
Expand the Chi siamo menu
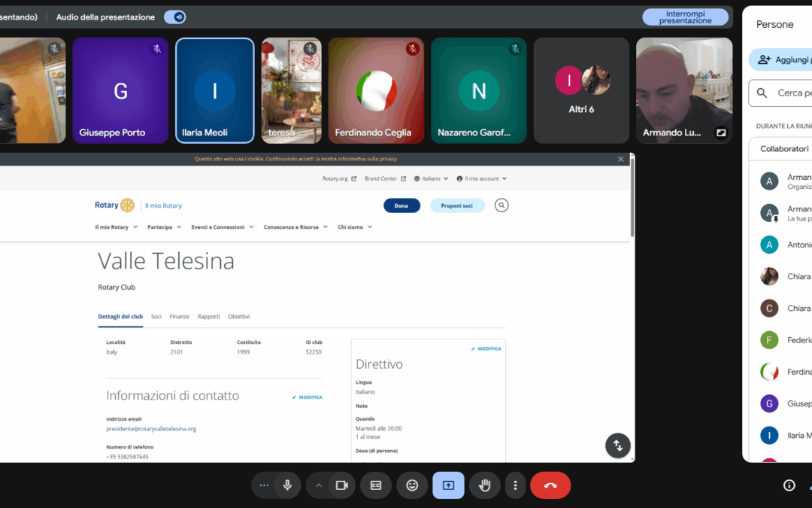pyautogui.click(x=355, y=227)
